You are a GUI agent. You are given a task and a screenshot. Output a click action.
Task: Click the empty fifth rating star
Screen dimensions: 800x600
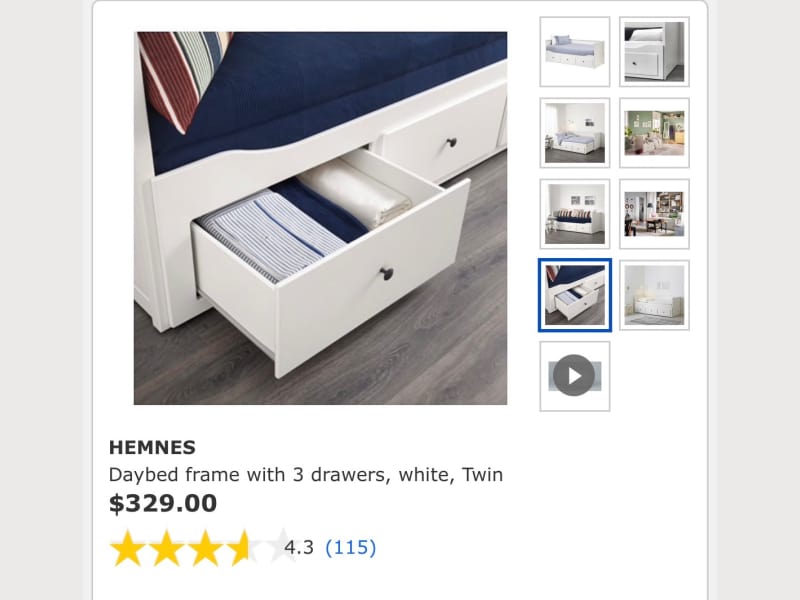click(282, 546)
